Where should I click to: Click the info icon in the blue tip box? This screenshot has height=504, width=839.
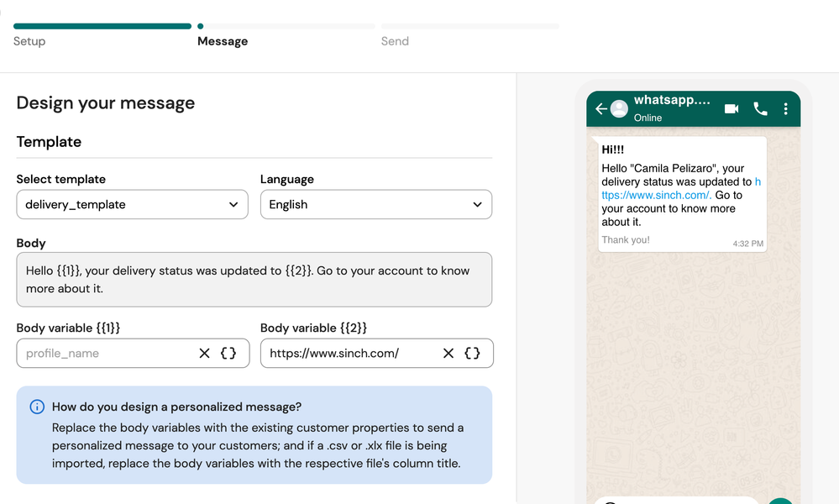tap(37, 407)
